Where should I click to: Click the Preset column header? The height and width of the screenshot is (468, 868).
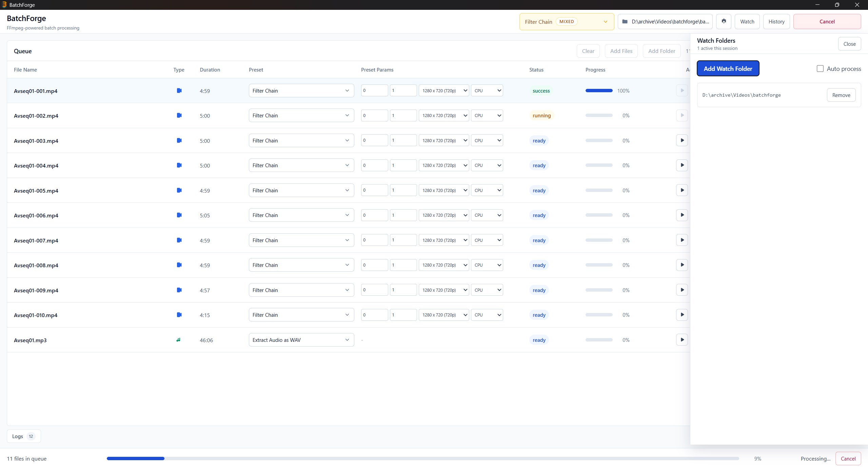point(256,70)
